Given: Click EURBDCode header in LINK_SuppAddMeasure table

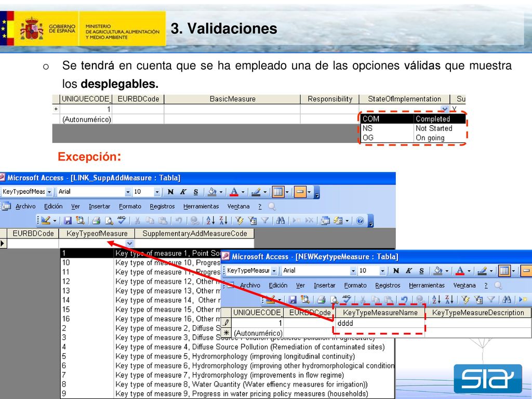Looking at the screenshot, I should [33, 233].
